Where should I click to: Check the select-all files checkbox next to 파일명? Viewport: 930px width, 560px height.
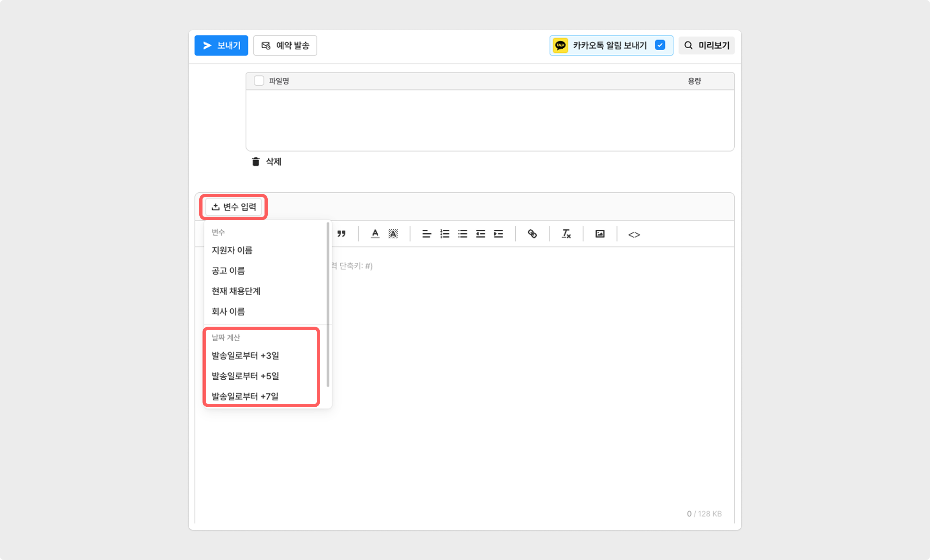tap(259, 81)
